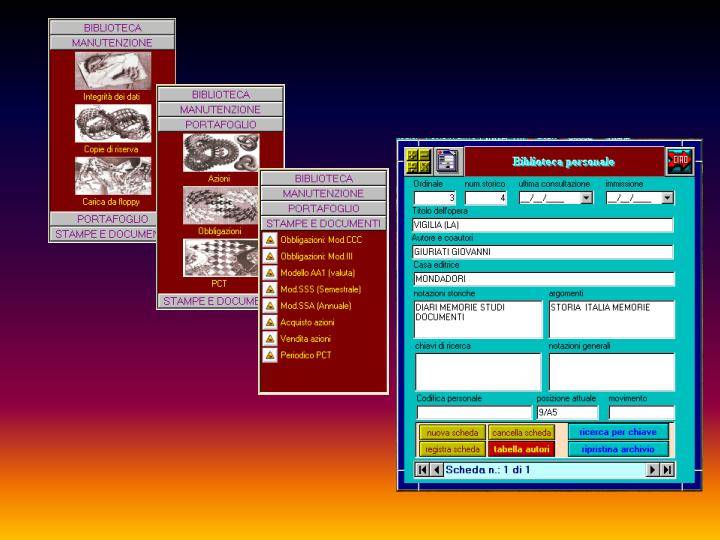Viewport: 720px width, 540px height.
Task: Click the notazioni storiche text area
Action: pos(478,319)
